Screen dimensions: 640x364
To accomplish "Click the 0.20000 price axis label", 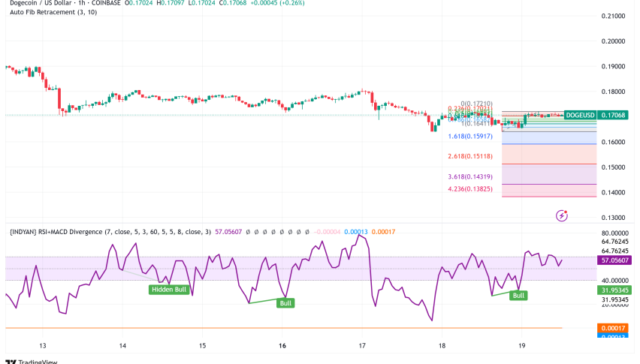I will coord(613,41).
